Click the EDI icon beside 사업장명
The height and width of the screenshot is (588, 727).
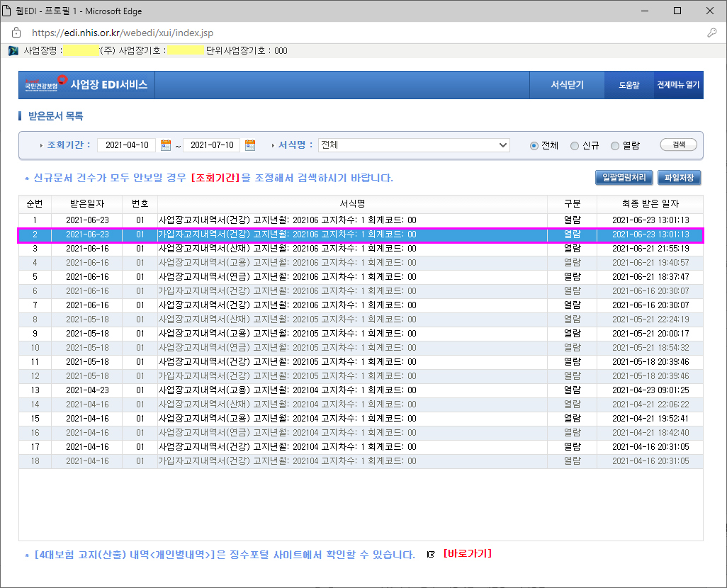coord(13,51)
